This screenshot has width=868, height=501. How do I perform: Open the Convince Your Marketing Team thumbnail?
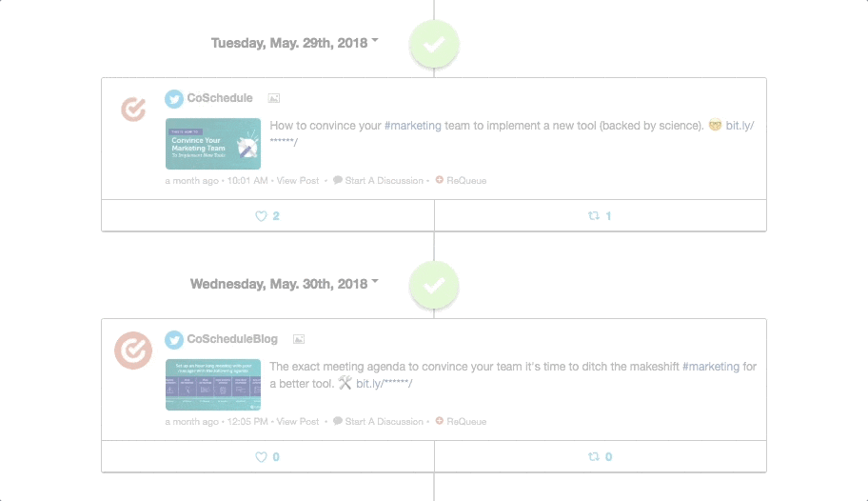pyautogui.click(x=213, y=144)
